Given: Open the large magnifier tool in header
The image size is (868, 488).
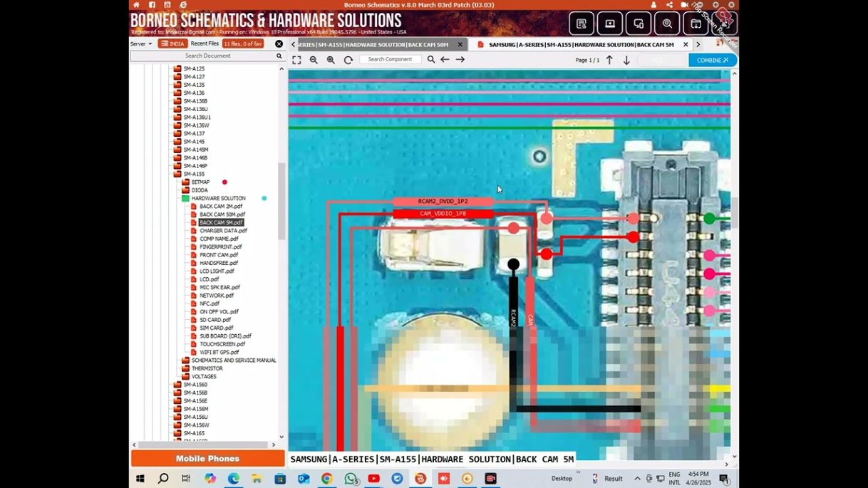Looking at the screenshot, I should coord(667,24).
